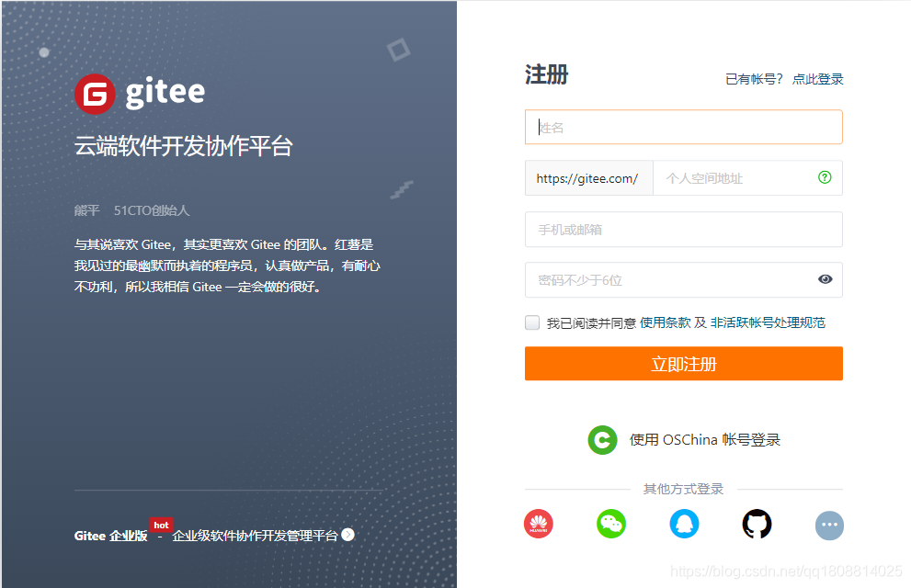Click the OSChina green C icon
Screen dimensions: 911x588
pos(602,440)
